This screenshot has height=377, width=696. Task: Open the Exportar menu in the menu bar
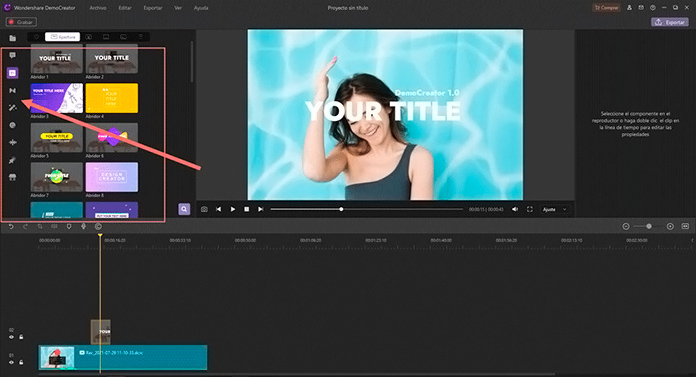(153, 8)
